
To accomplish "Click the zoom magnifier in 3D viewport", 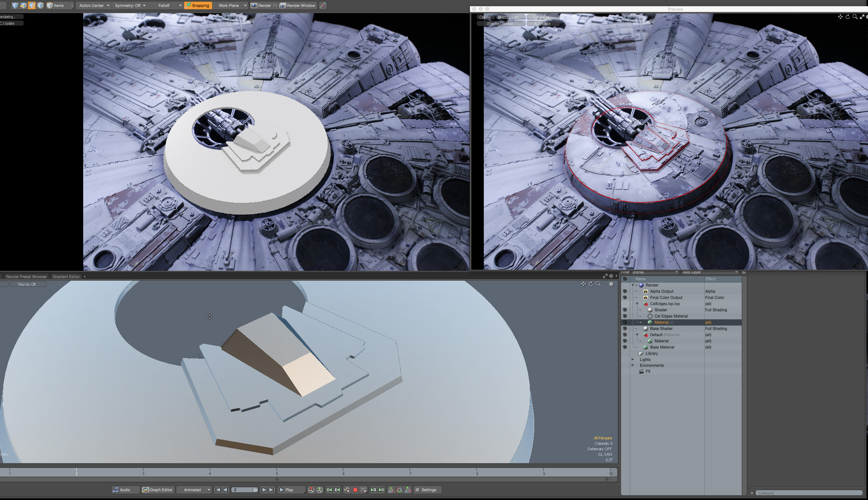I will pyautogui.click(x=598, y=284).
